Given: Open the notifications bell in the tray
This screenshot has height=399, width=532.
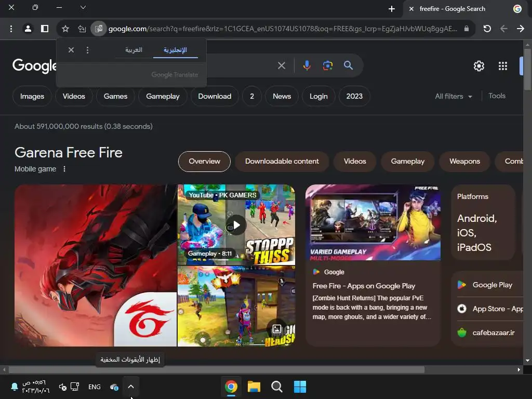Looking at the screenshot, I should (x=15, y=387).
